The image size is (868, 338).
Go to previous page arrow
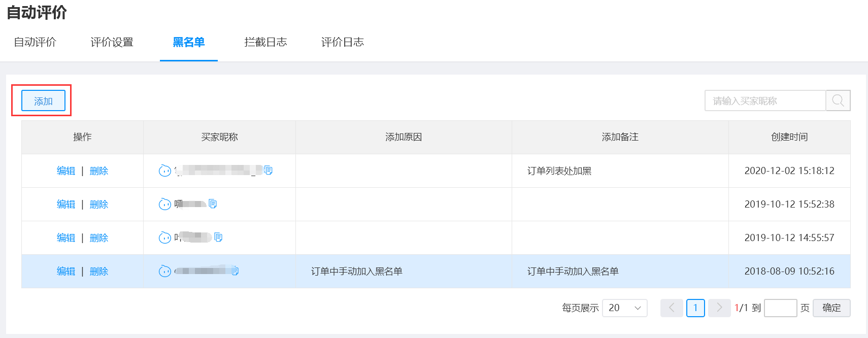672,308
